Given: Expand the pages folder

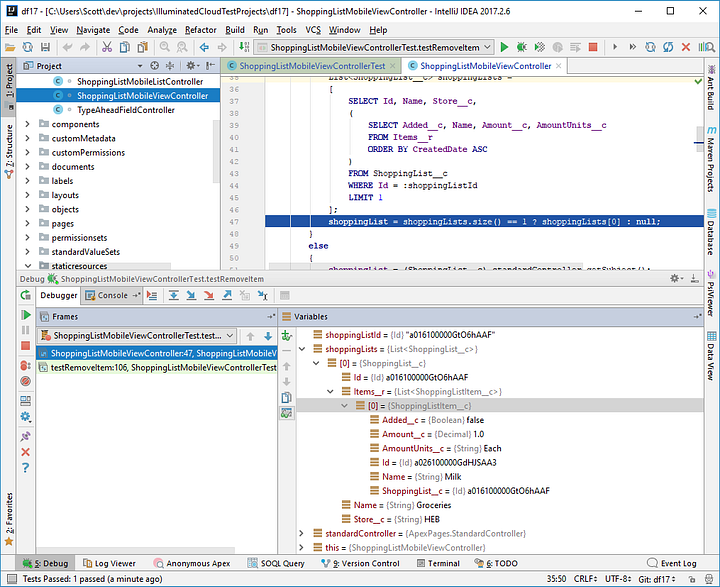Looking at the screenshot, I should tap(28, 223).
